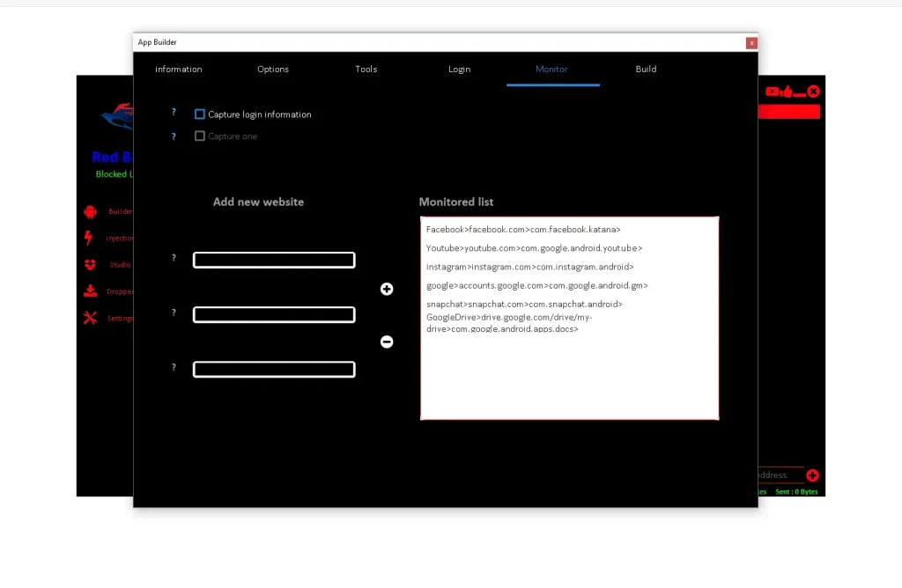Image resolution: width=902 pixels, height=588 pixels.
Task: Enable the Capture login information checkbox
Action: tap(200, 113)
